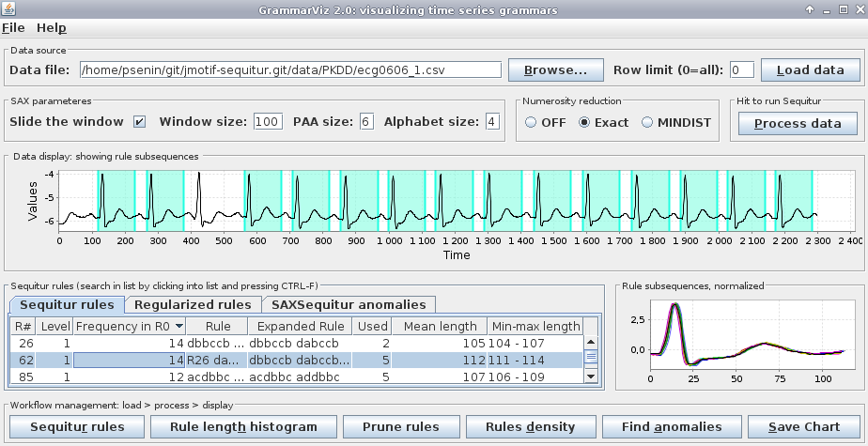
Task: Click the mean length 107 cell
Action: (440, 377)
